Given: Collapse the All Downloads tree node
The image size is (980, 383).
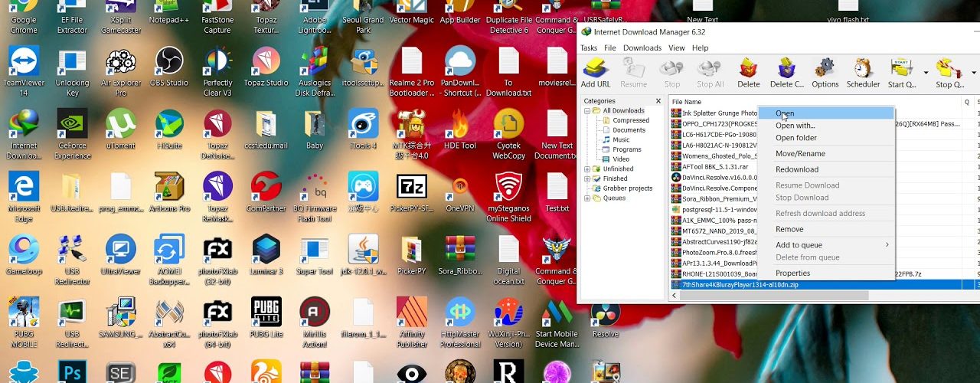Looking at the screenshot, I should [x=587, y=111].
